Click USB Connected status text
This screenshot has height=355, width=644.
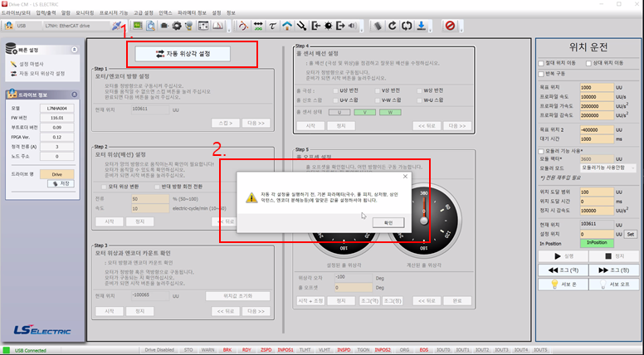(31, 351)
